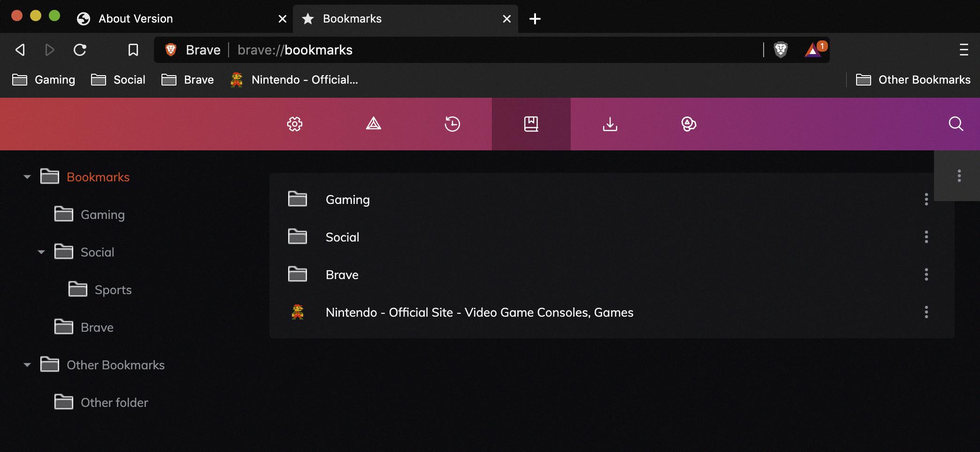Click the Nintendo Mario favicon in list

[x=298, y=312]
